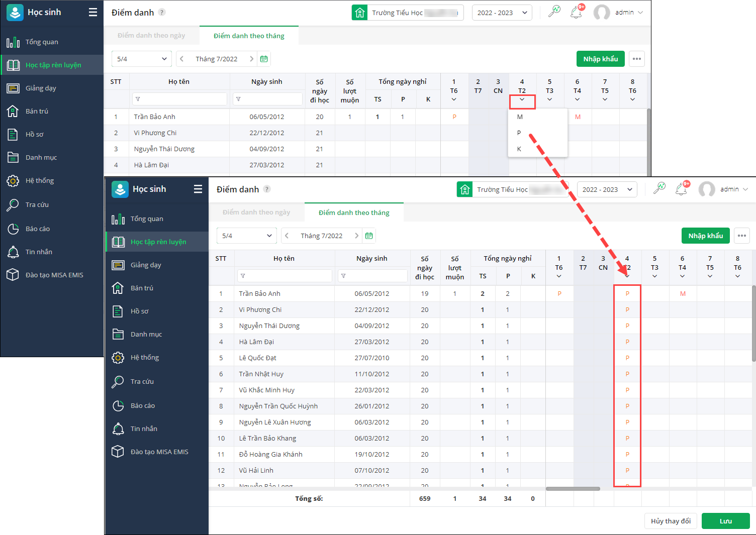Open more options ellipsis in front window

742,236
